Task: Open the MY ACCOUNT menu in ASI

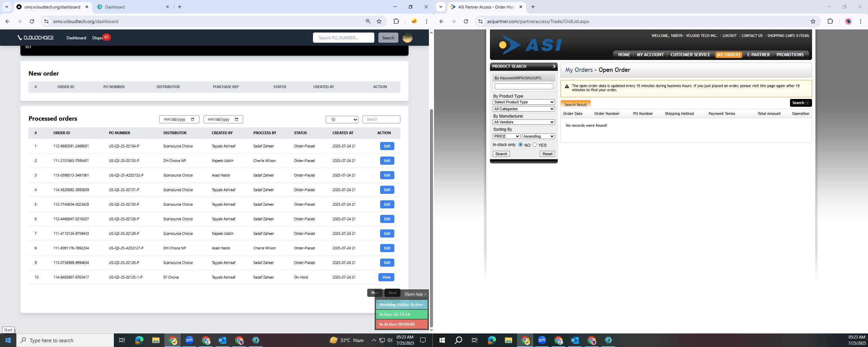Action: point(650,55)
